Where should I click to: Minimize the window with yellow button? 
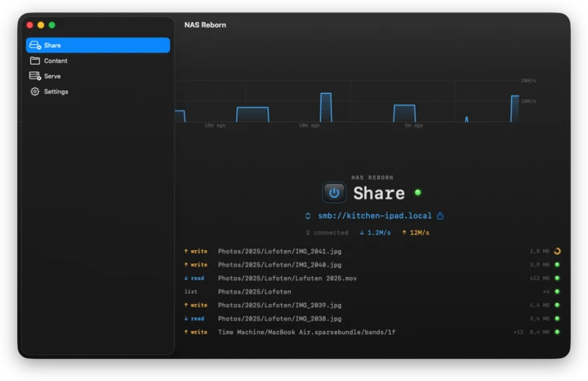click(41, 25)
